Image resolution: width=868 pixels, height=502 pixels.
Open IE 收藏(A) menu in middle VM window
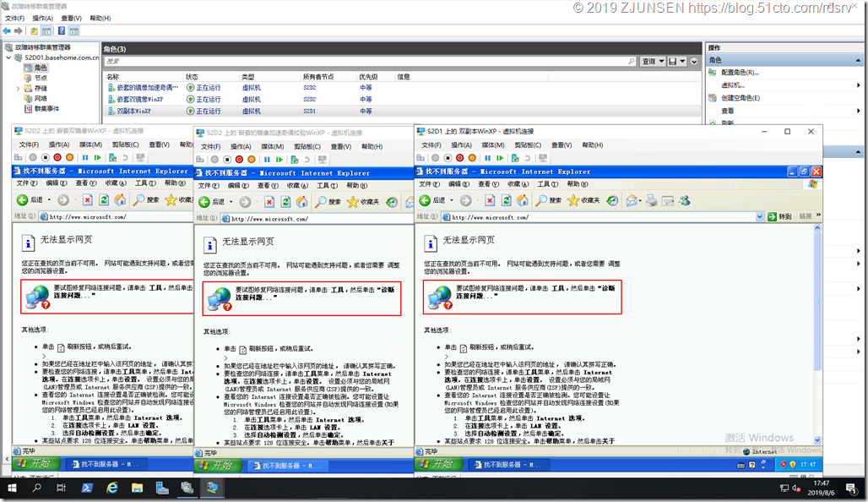(297, 186)
